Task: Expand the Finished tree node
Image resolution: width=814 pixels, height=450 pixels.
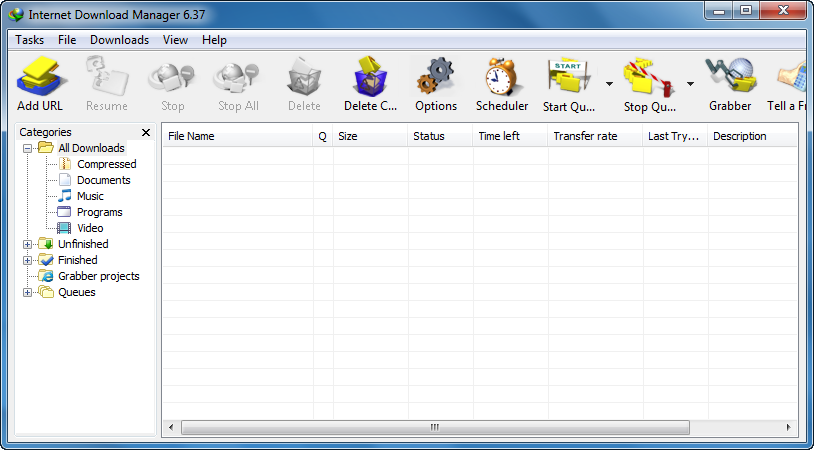Action: click(28, 261)
